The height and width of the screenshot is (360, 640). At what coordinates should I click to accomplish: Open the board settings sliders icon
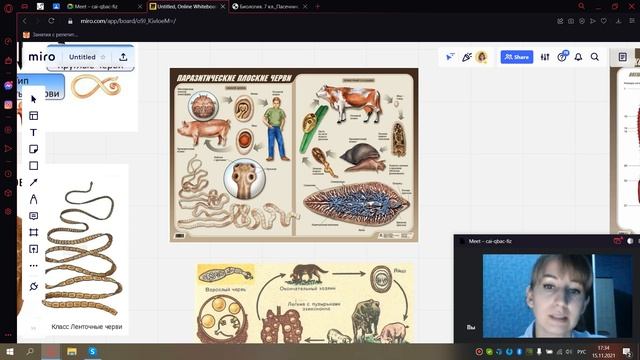(545, 57)
